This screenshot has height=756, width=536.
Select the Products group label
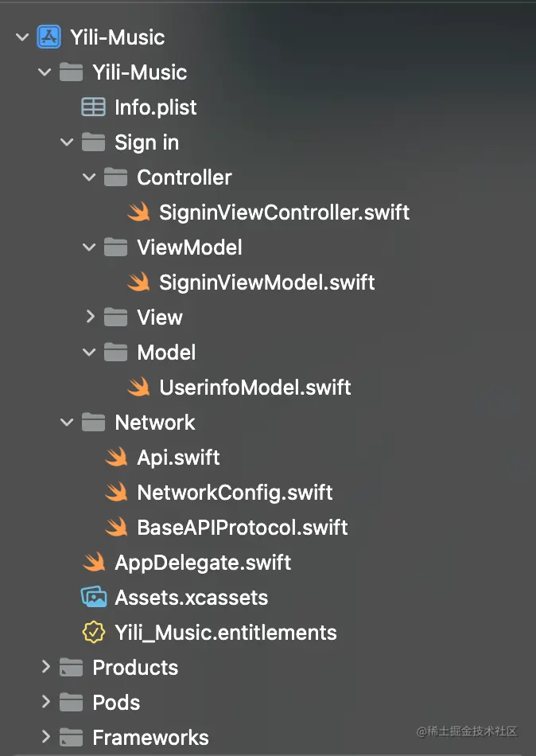coord(135,668)
